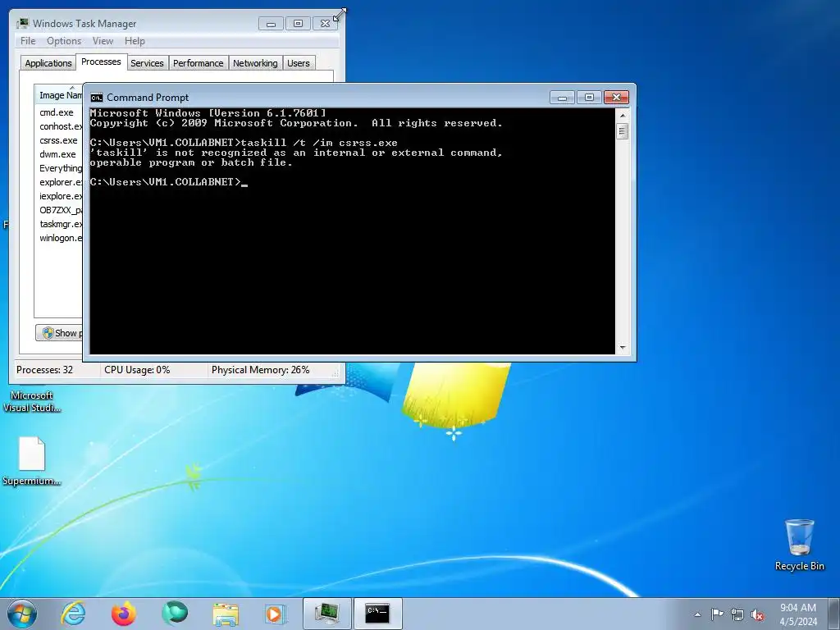The width and height of the screenshot is (840, 630).
Task: Click the taskkill command line text
Action: [244, 143]
